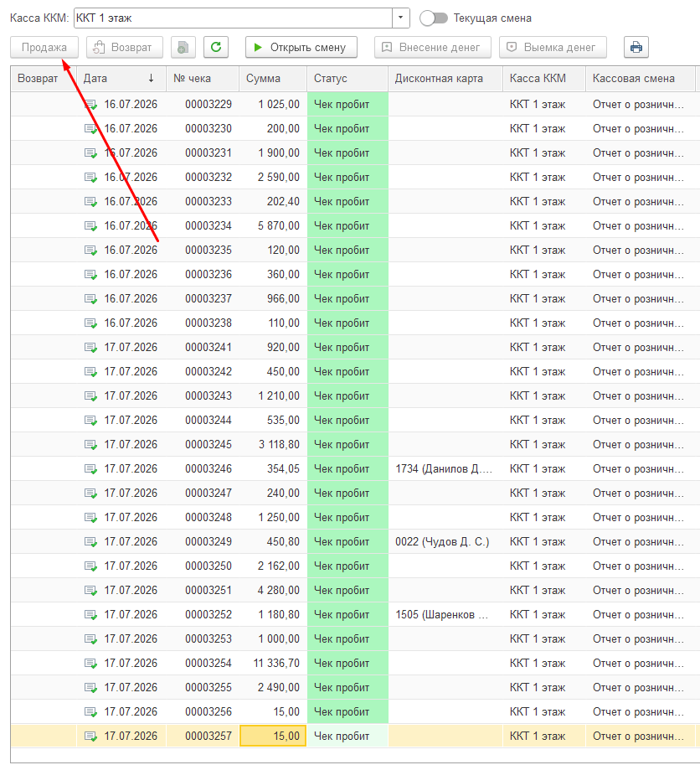
Task: Click receipt icon in row 00003256
Action: [x=90, y=712]
